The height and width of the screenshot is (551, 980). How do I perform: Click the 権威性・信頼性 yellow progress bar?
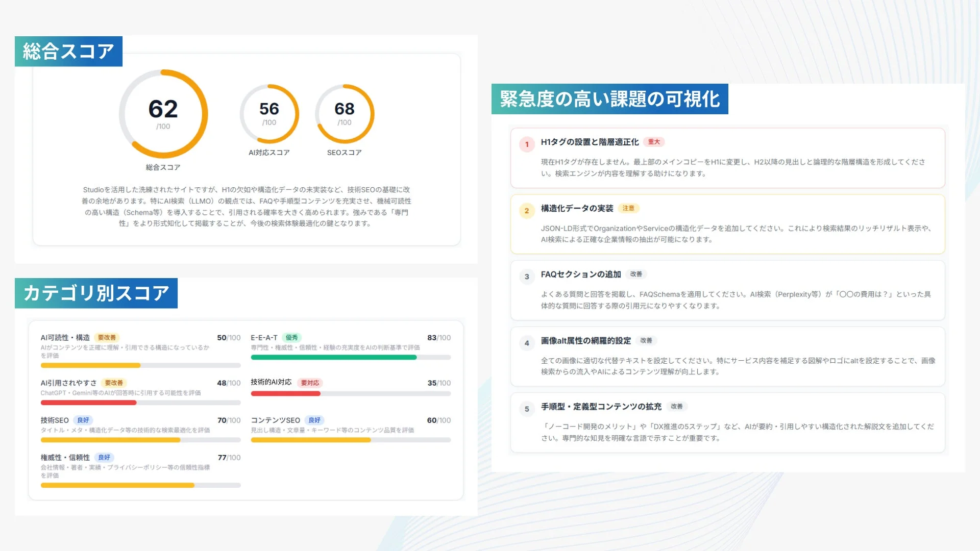116,485
